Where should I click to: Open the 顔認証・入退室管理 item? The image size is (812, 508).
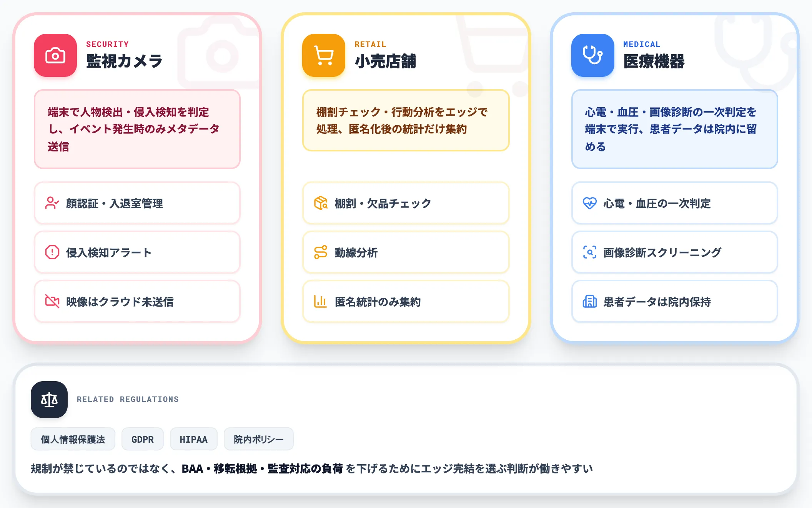pos(137,203)
